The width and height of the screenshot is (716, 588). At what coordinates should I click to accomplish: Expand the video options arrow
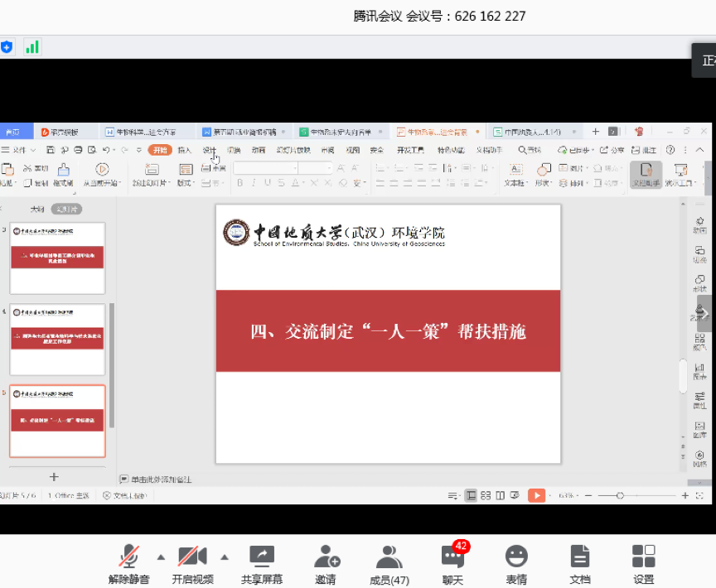tap(225, 557)
